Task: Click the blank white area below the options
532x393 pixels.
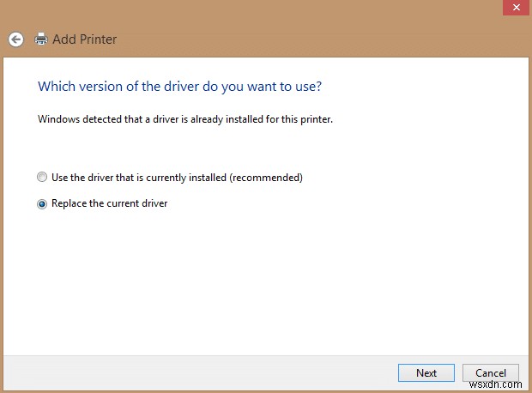Action: tap(266, 283)
